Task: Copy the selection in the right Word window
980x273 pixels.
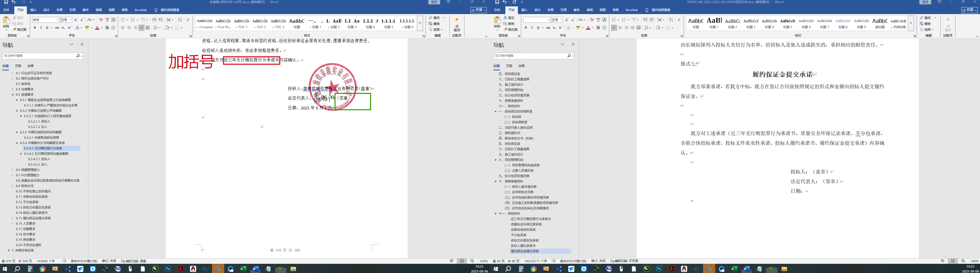Action: (x=509, y=24)
